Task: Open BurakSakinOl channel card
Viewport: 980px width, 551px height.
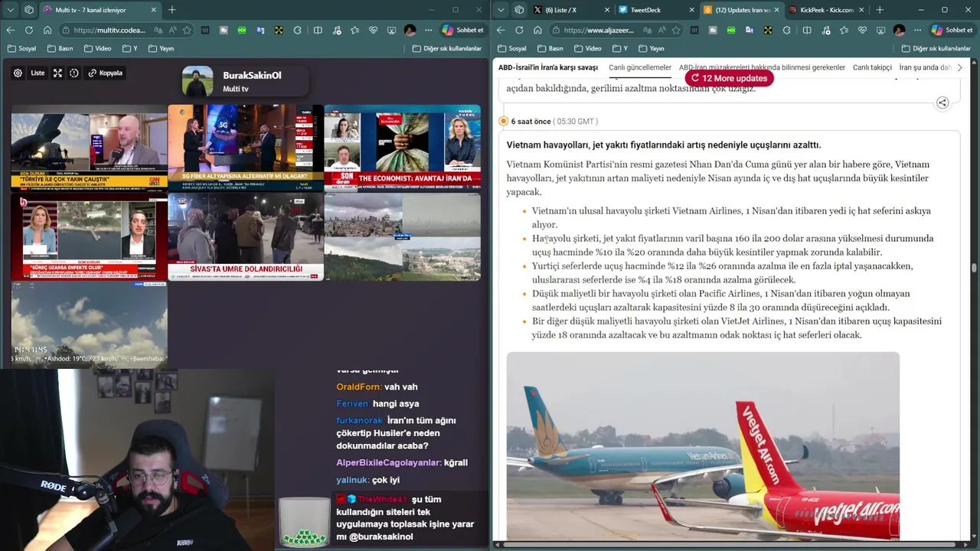Action: [245, 81]
